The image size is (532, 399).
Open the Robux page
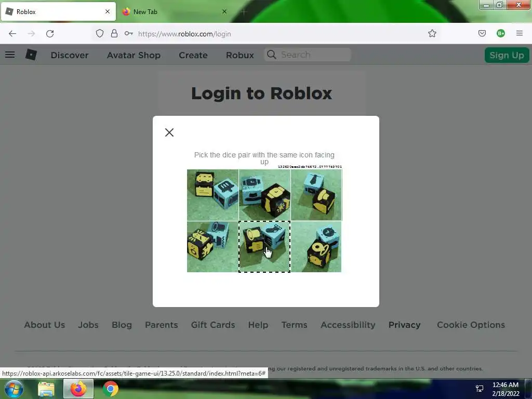tap(240, 55)
